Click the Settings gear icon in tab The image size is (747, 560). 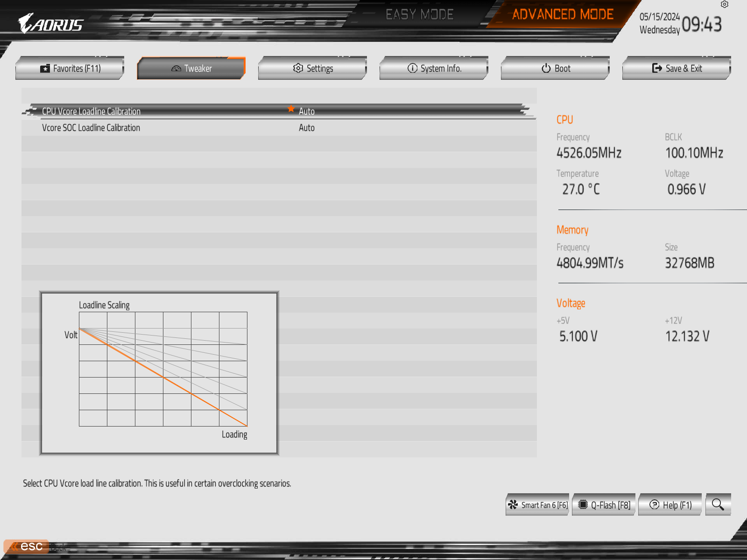coord(298,68)
